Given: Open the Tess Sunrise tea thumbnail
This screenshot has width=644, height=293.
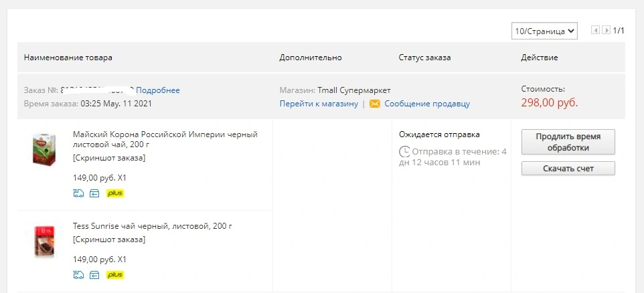Looking at the screenshot, I should click(x=44, y=241).
